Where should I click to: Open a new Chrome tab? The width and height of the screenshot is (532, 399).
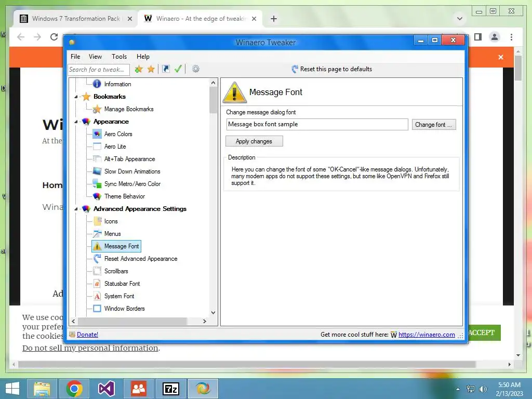tap(274, 19)
